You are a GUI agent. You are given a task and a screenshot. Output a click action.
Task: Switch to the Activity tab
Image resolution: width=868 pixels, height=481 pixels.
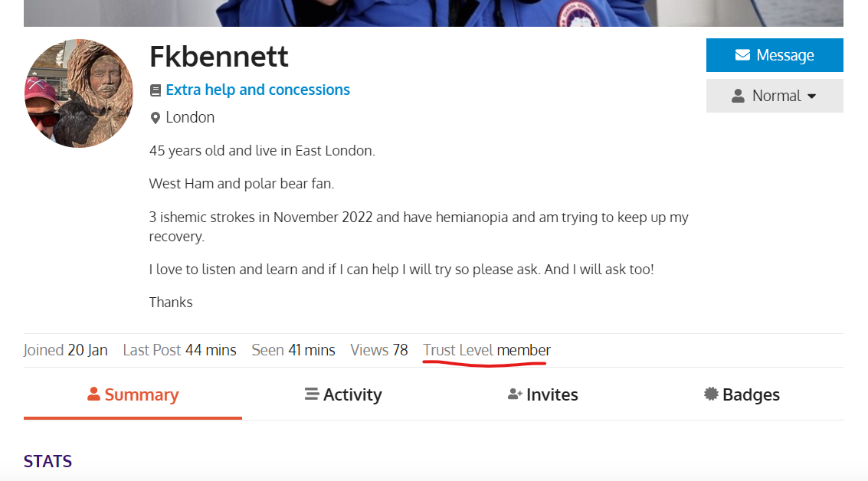[352, 394]
